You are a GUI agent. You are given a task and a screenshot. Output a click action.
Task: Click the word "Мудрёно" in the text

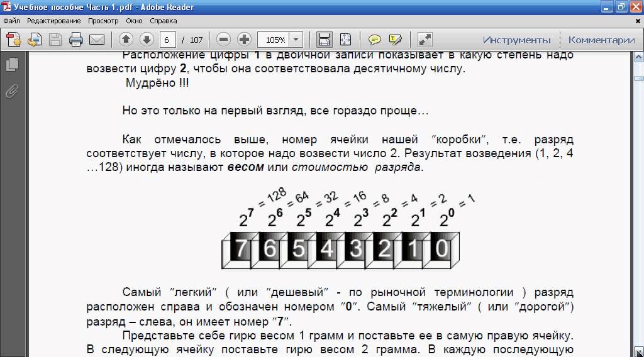pyautogui.click(x=151, y=82)
